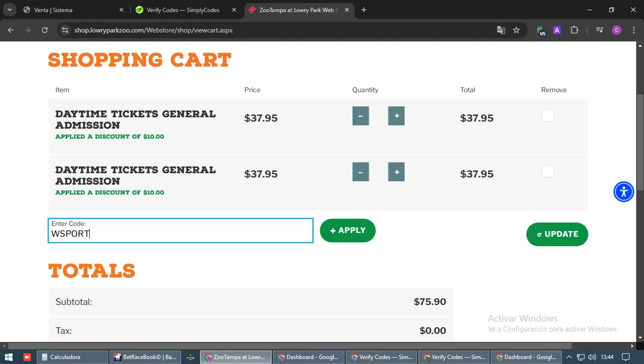This screenshot has width=644, height=364.
Task: Open first Verify Codes taskbar window
Action: click(381, 357)
